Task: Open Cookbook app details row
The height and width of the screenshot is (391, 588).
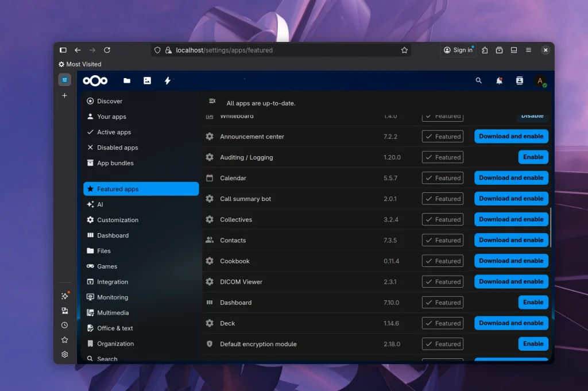Action: pos(377,261)
